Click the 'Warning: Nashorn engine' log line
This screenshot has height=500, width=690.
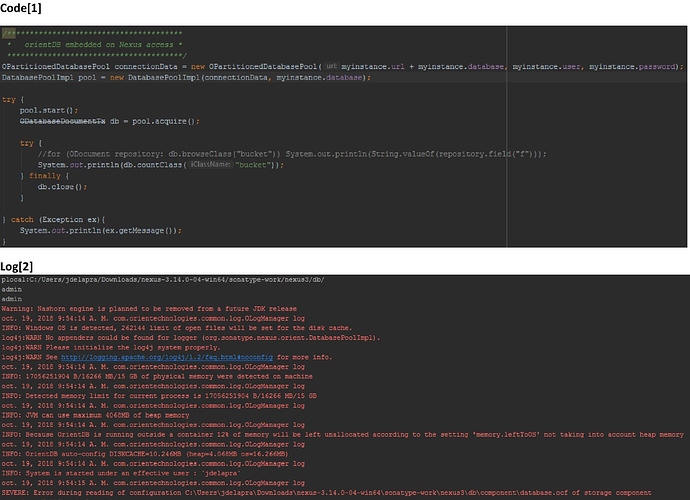pos(149,309)
